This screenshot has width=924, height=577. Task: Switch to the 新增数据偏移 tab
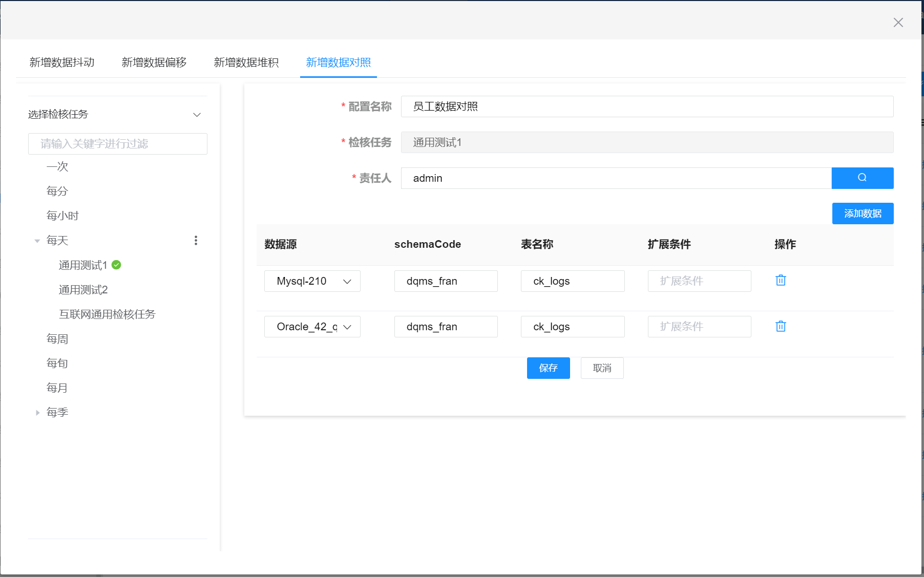pyautogui.click(x=154, y=62)
